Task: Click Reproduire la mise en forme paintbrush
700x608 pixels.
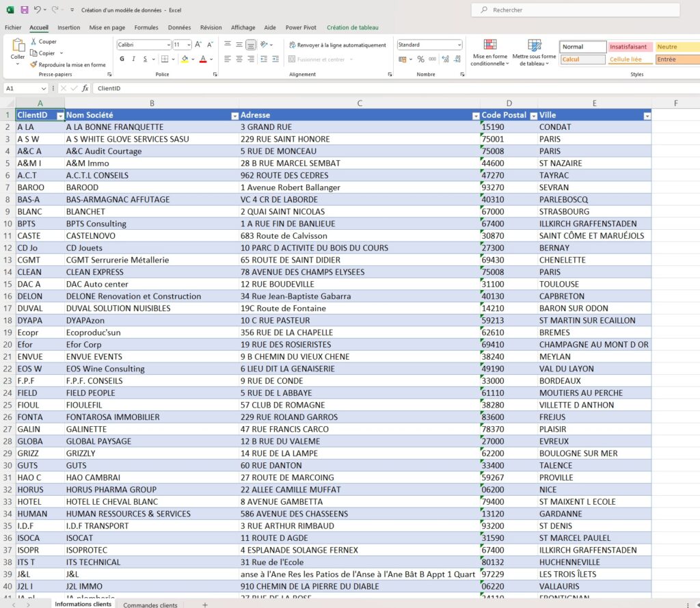Action: (x=68, y=65)
